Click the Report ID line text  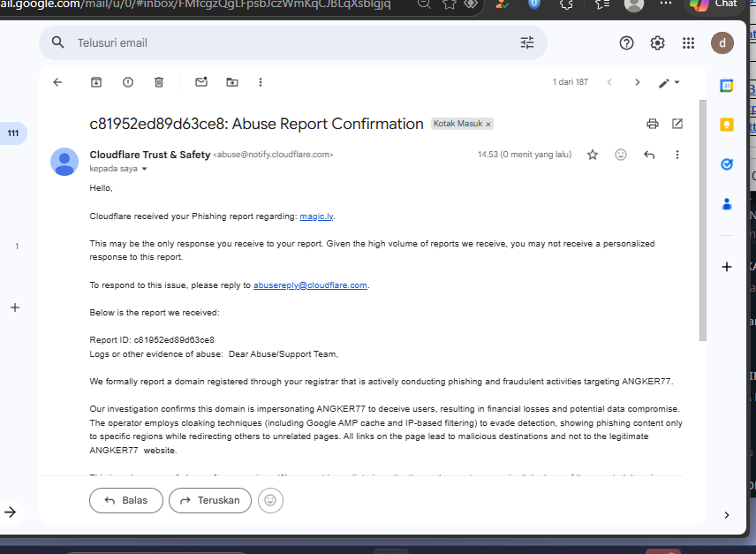point(152,340)
